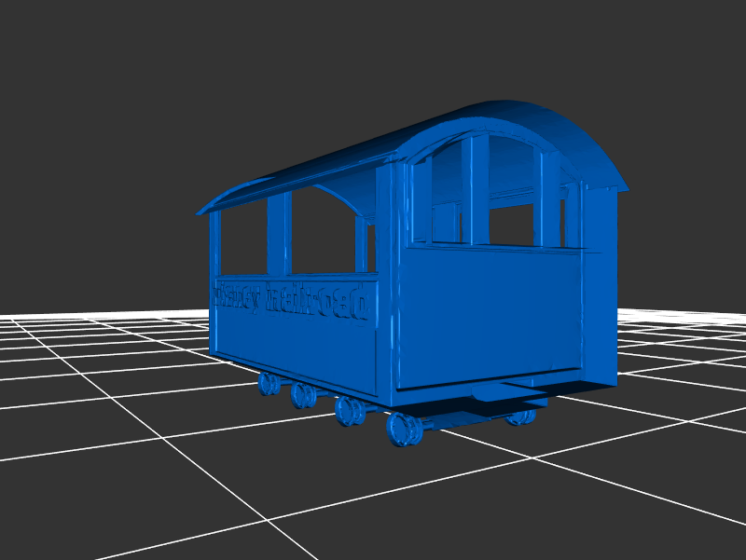Click the far-side wheel behind the coupler
Image resolution: width=746 pixels, height=560 pixels.
pos(518,417)
